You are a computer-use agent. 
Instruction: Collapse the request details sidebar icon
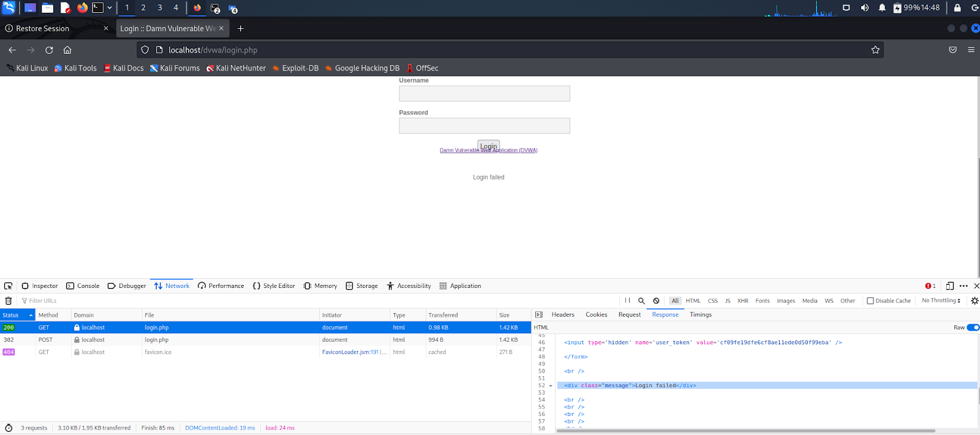coord(539,315)
